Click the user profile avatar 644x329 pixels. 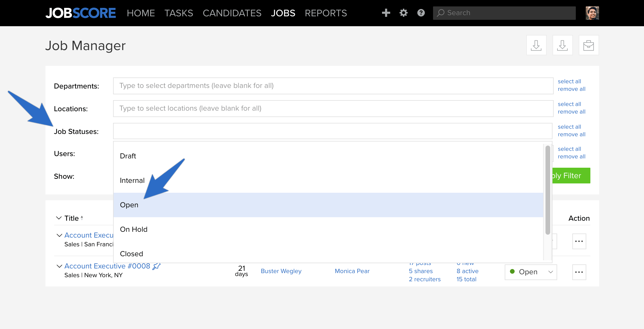click(592, 13)
